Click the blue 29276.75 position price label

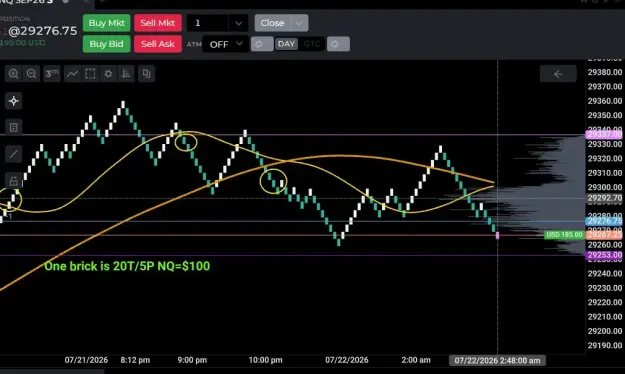coord(604,221)
